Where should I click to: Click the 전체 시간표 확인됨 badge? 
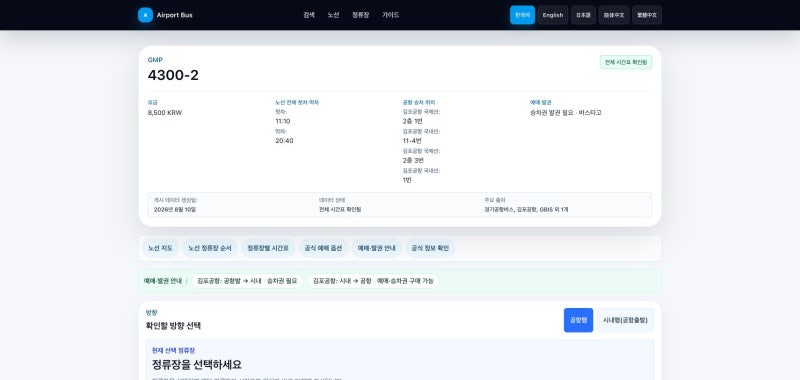tap(626, 62)
